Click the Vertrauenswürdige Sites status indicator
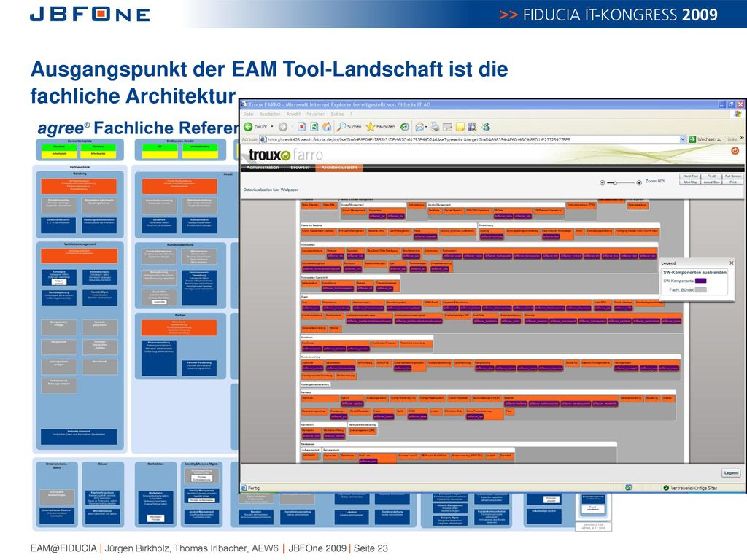747x560 pixels. pyautogui.click(x=690, y=488)
